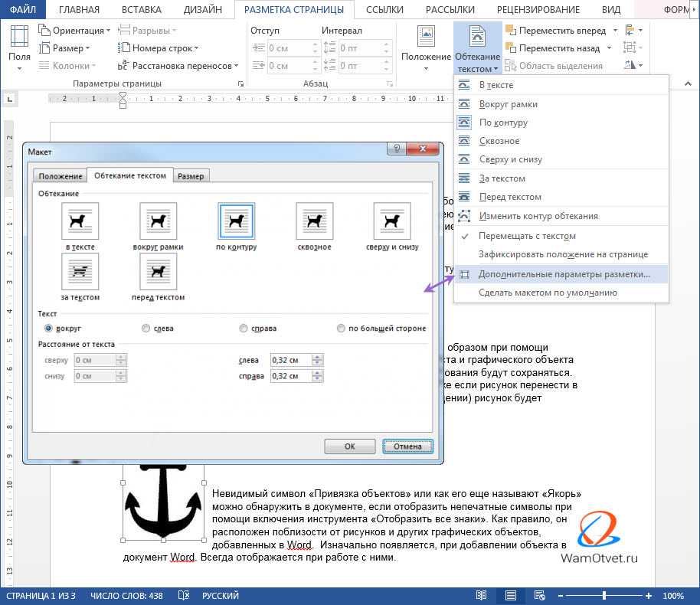
Task: Collapse the ribbon with the arrow
Action: [x=688, y=83]
